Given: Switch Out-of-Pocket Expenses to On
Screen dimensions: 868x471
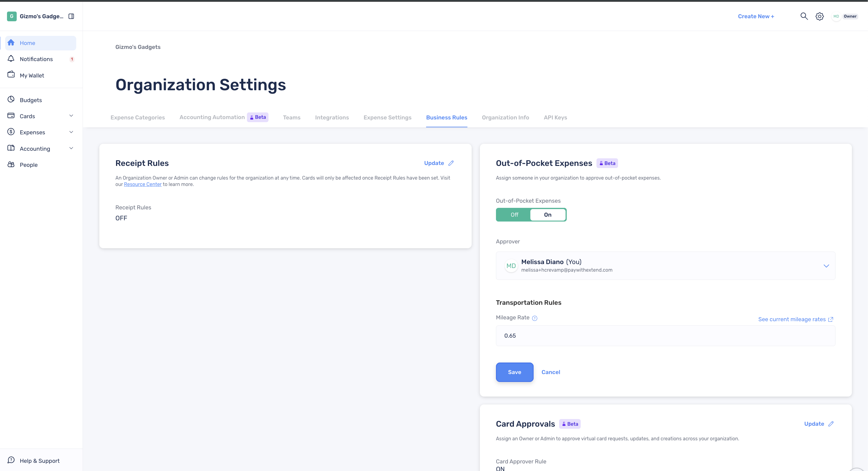Looking at the screenshot, I should tap(548, 215).
